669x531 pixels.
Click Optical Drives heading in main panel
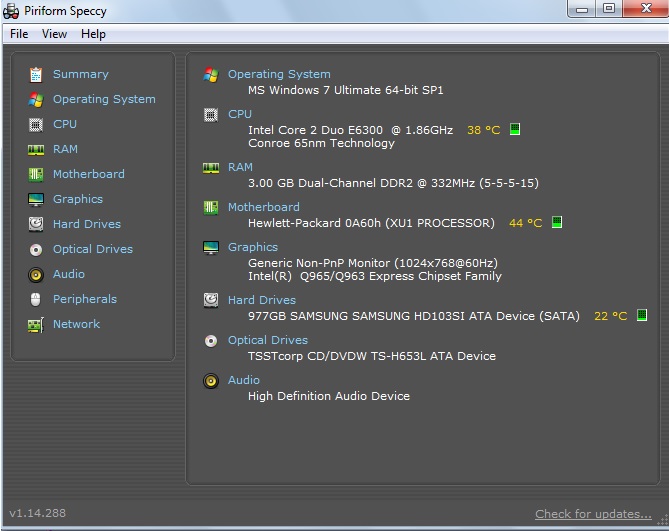[x=268, y=340]
